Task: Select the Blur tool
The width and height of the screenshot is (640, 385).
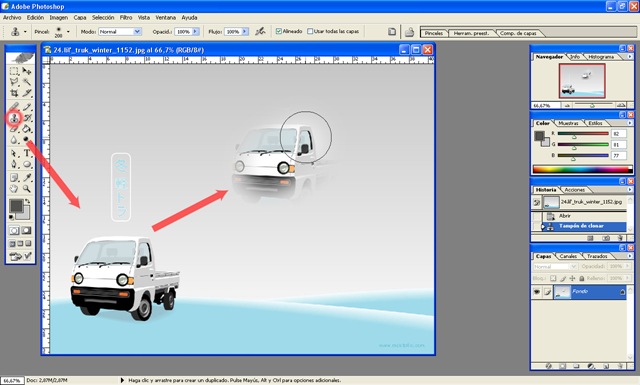Action: tap(14, 140)
